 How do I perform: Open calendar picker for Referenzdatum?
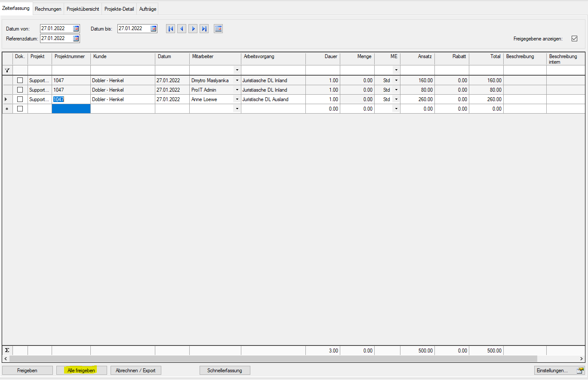76,38
